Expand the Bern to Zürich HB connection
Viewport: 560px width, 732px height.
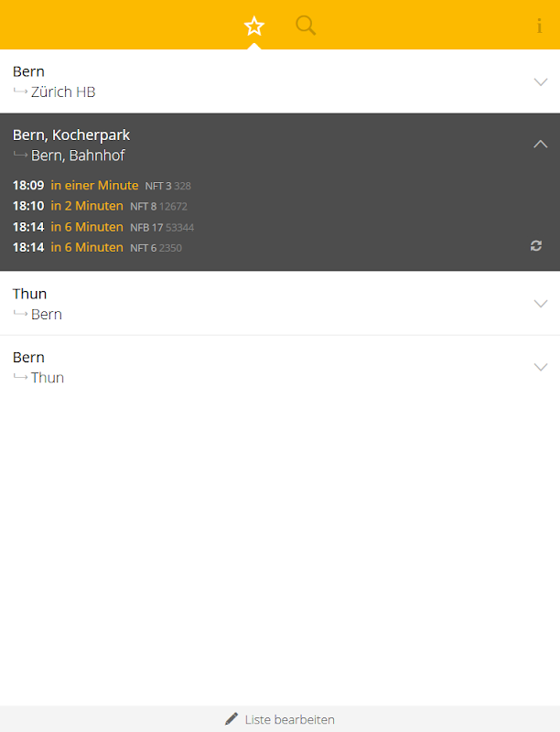tap(540, 81)
